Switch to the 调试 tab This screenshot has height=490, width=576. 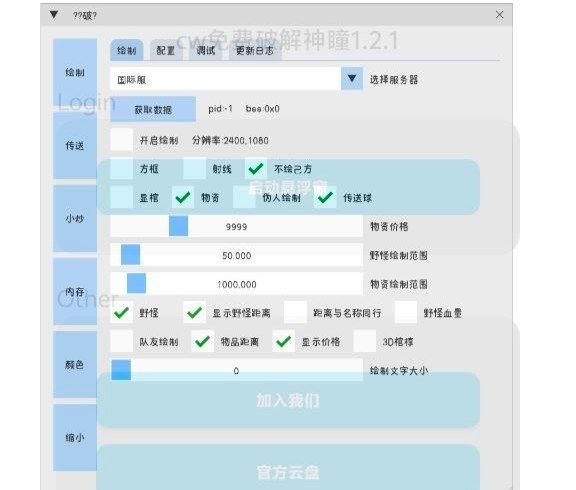pyautogui.click(x=206, y=50)
